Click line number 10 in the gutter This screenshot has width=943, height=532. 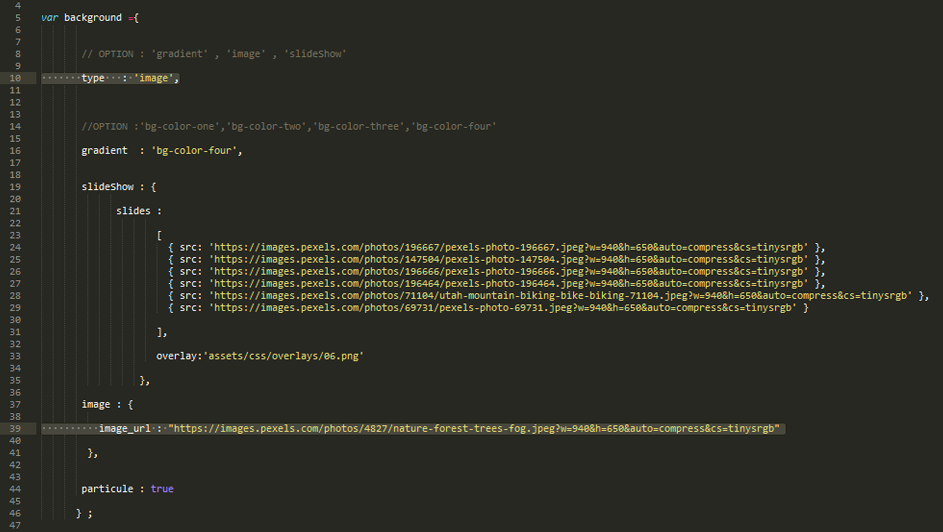16,78
